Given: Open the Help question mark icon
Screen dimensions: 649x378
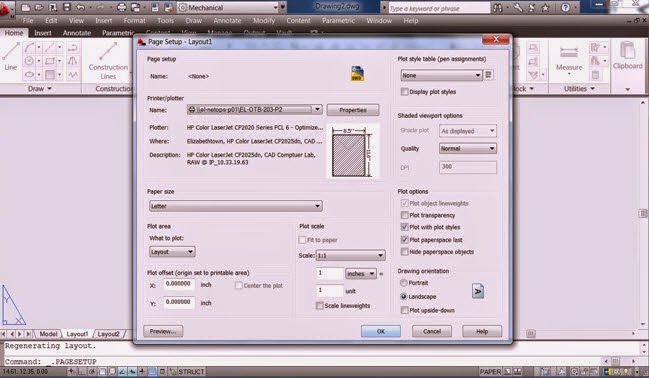Looking at the screenshot, I should 565,7.
